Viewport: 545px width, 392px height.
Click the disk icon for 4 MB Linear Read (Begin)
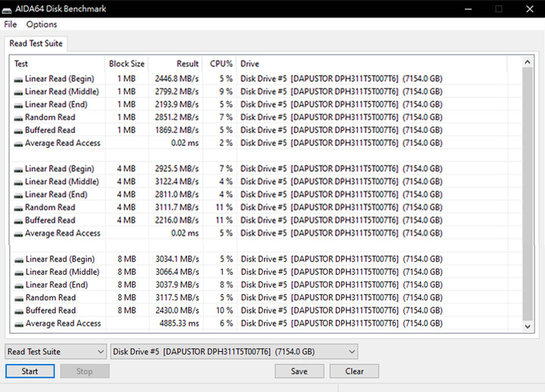pos(18,170)
